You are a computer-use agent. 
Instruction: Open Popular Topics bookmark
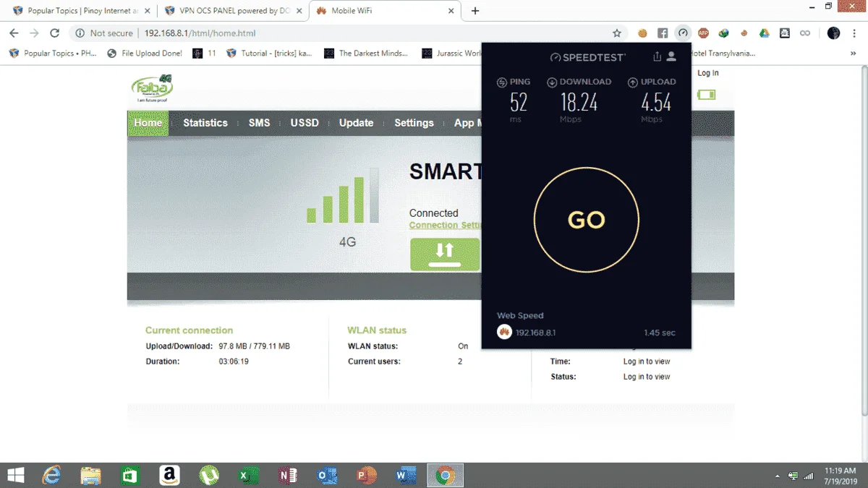pos(53,53)
